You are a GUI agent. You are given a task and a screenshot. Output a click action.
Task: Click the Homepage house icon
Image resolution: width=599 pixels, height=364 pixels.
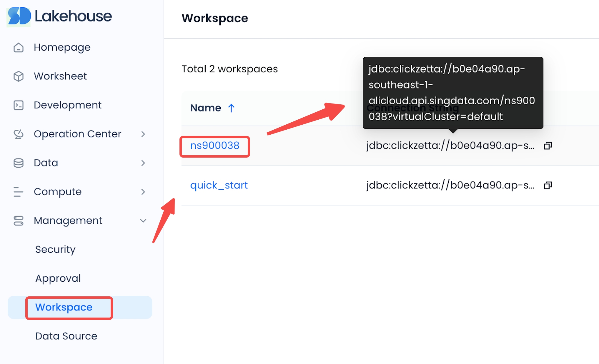point(19,47)
